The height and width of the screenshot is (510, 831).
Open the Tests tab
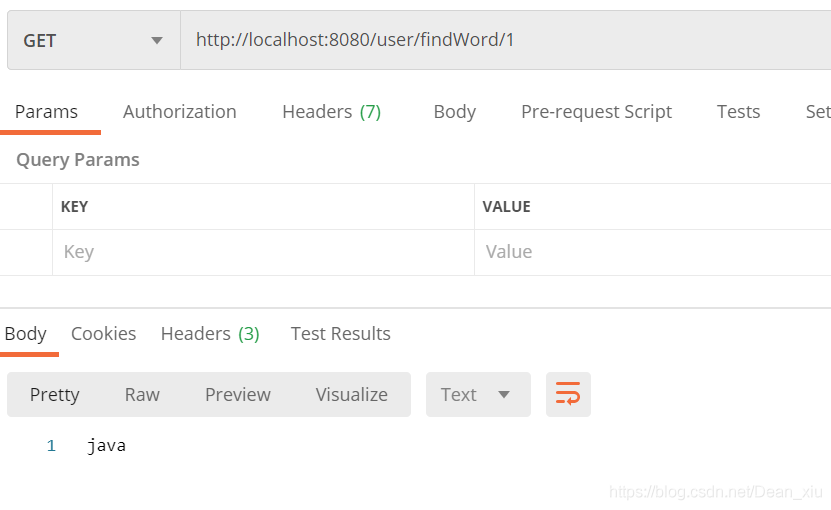point(738,112)
